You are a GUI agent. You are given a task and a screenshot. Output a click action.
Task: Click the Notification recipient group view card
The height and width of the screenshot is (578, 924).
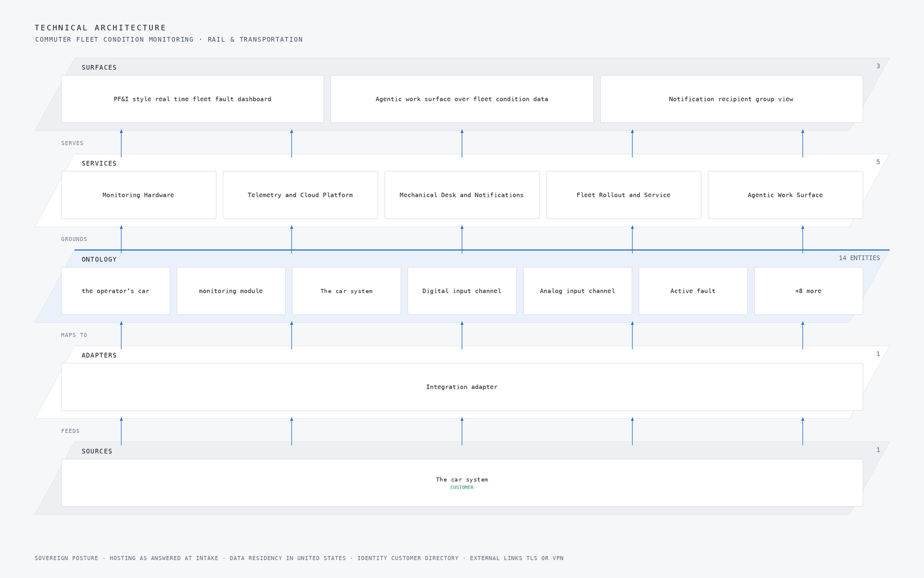point(731,99)
